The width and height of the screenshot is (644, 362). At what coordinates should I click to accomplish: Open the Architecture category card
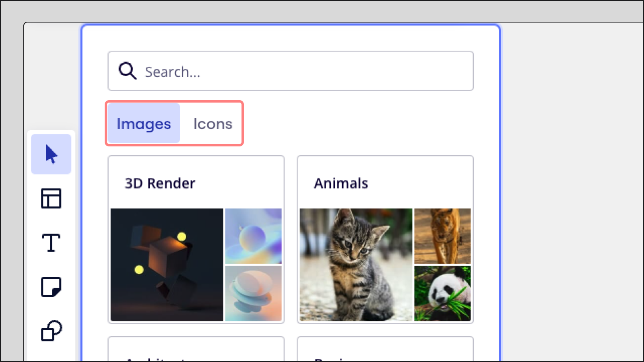coord(196,350)
